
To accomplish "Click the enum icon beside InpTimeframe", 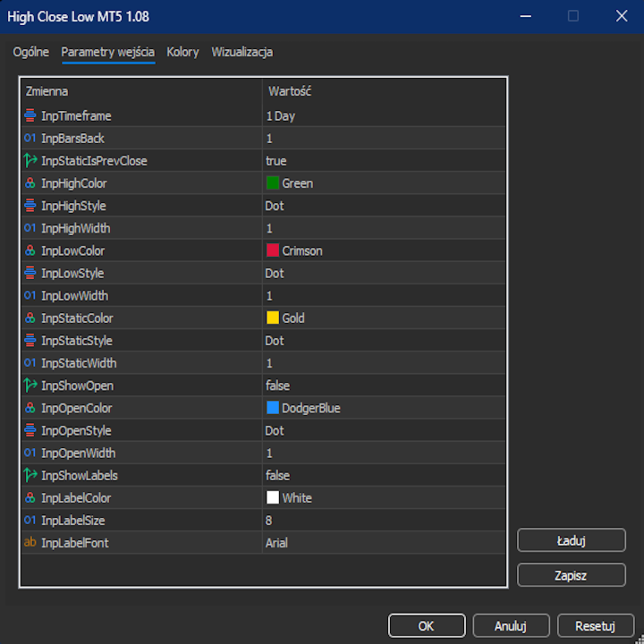I will [30, 115].
